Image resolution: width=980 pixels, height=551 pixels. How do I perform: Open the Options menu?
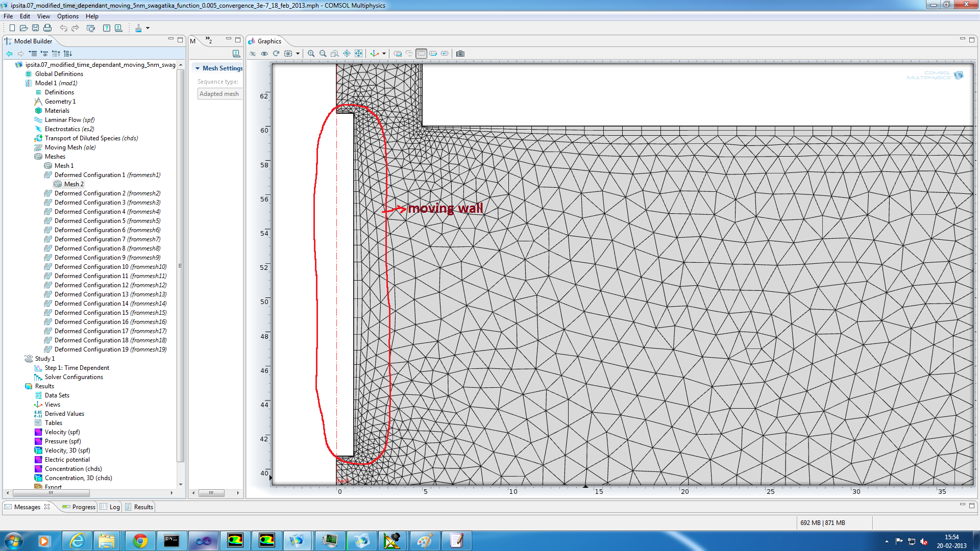tap(67, 16)
